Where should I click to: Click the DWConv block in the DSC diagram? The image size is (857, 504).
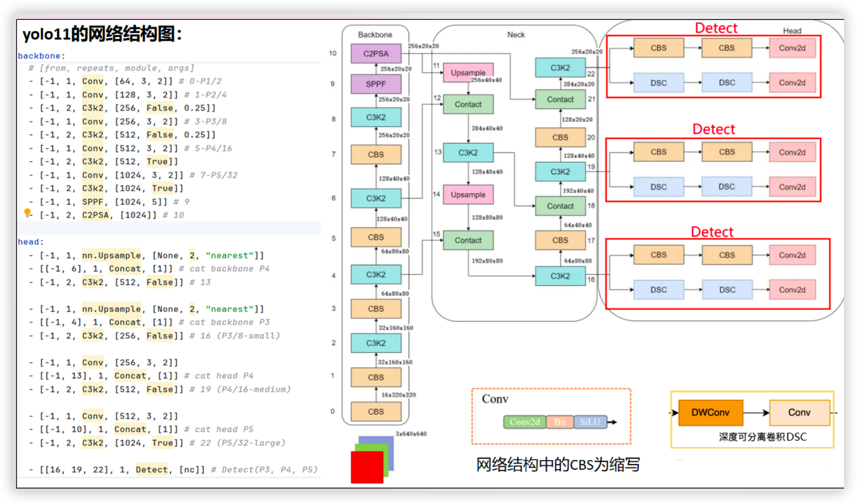(710, 412)
